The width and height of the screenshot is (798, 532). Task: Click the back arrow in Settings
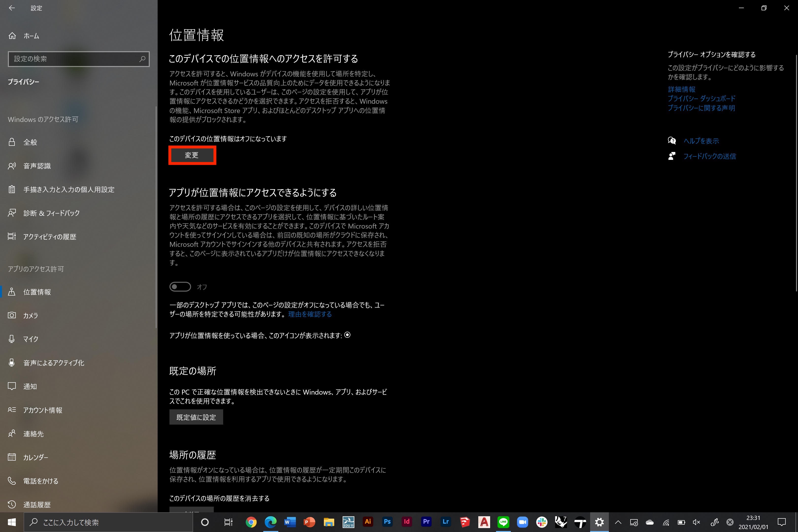coord(12,8)
